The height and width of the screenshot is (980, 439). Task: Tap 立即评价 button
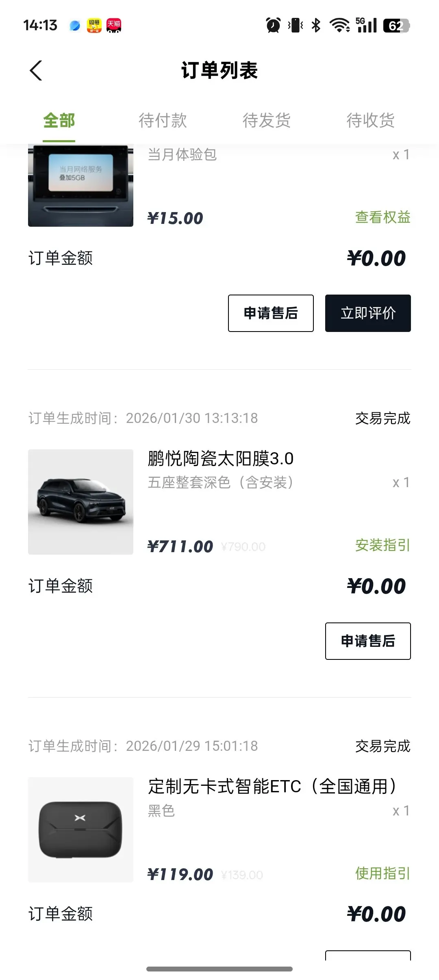368,313
